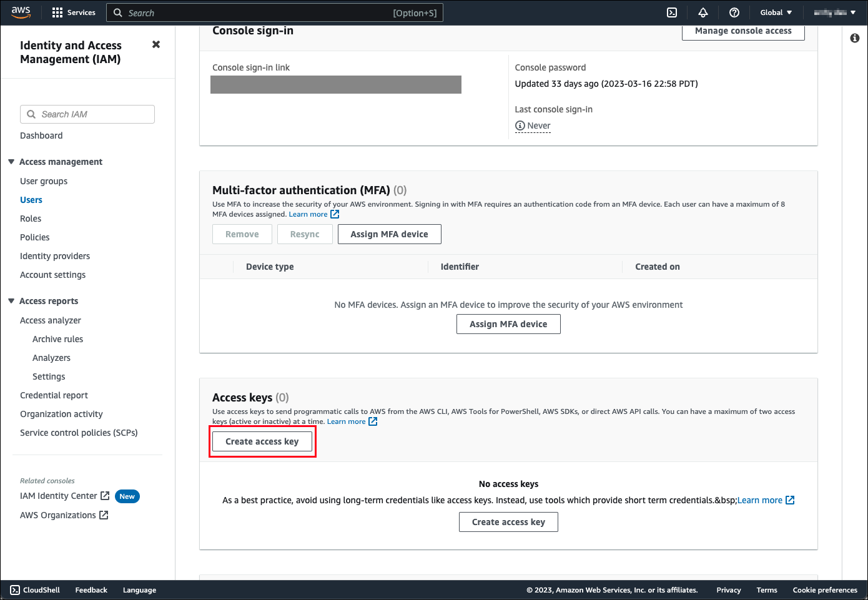Click the Created on column header

tap(658, 267)
